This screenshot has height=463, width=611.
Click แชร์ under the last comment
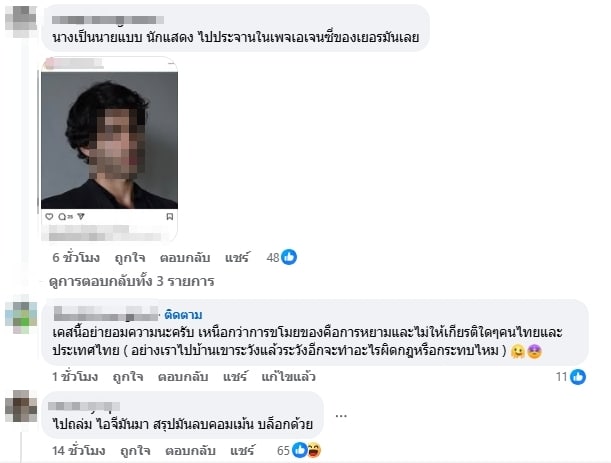pyautogui.click(x=242, y=451)
